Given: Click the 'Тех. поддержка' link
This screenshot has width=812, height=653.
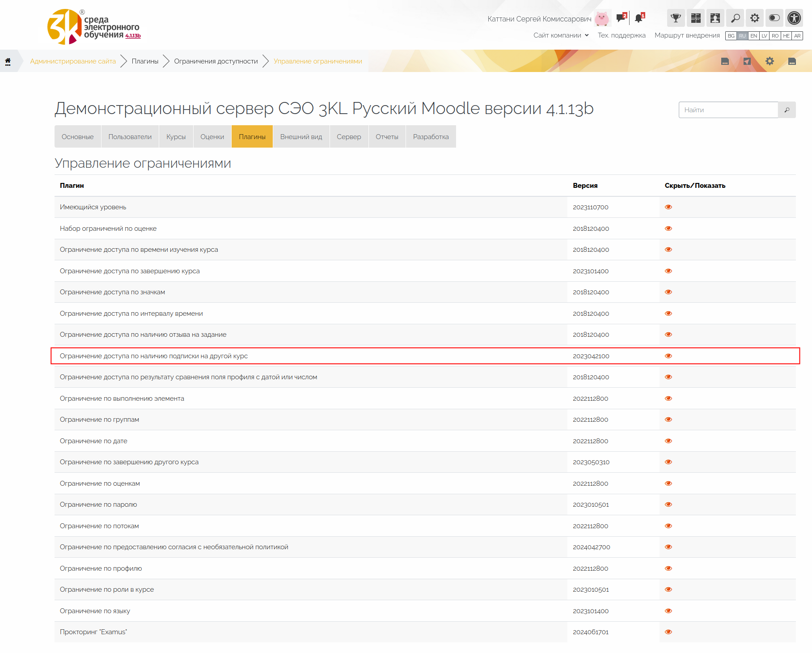Looking at the screenshot, I should 622,35.
